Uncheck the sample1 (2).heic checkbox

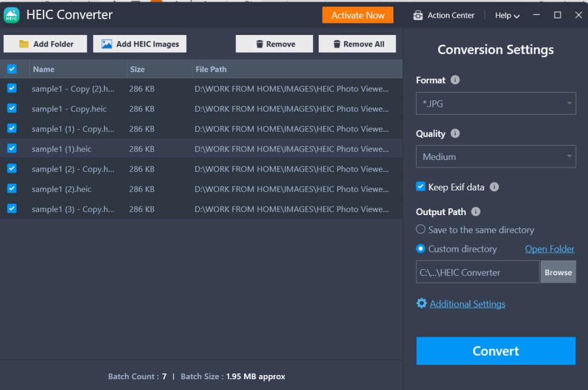[11, 188]
